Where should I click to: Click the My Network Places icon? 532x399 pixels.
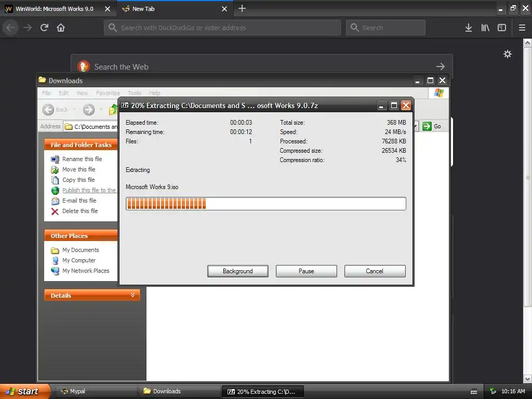[x=55, y=271]
